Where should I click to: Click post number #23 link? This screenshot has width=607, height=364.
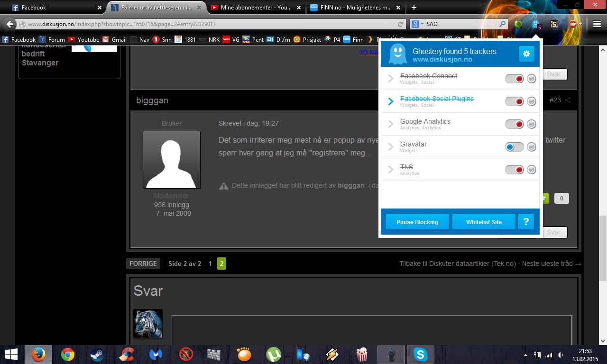555,100
